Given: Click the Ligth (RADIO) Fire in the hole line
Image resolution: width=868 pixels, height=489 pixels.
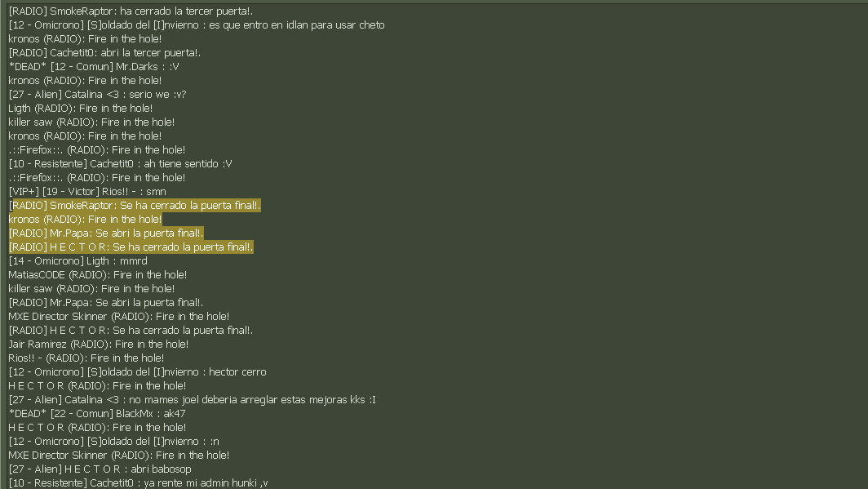Looking at the screenshot, I should [81, 108].
